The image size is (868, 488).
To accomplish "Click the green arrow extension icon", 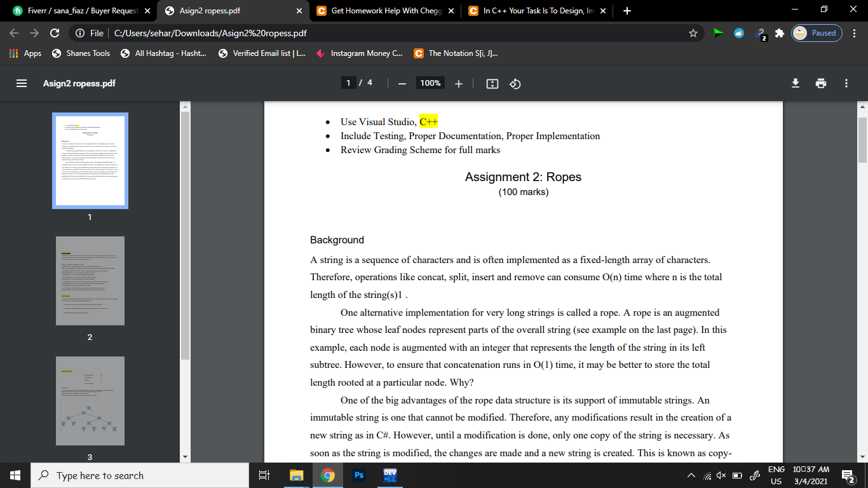I will (x=719, y=33).
